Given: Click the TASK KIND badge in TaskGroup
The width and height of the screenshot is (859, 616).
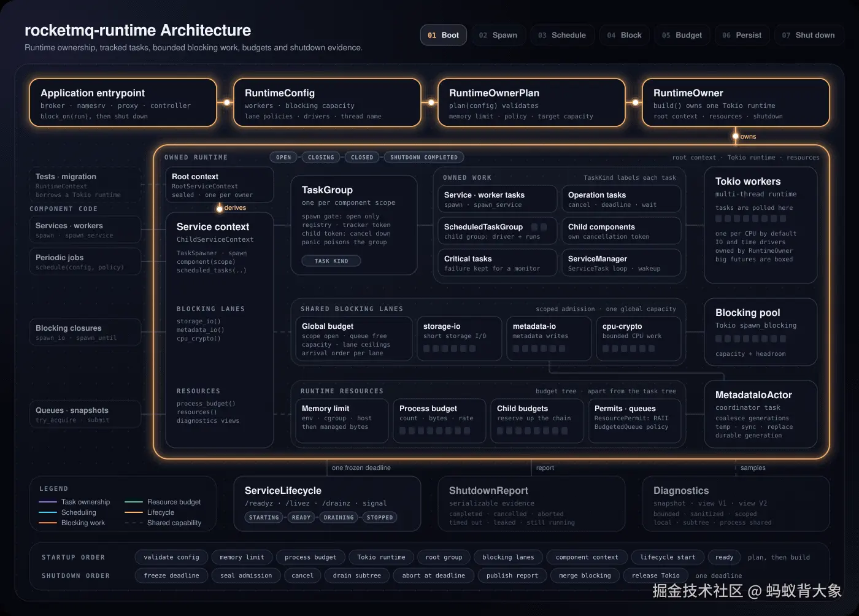Looking at the screenshot, I should [x=331, y=261].
